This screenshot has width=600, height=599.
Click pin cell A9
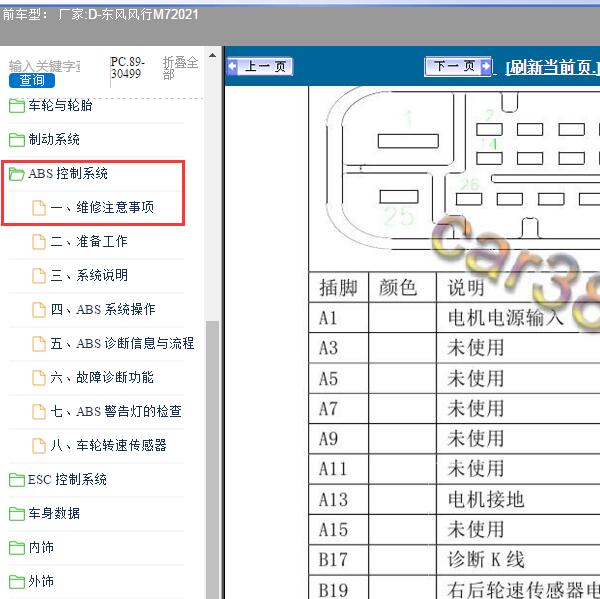pyautogui.click(x=338, y=439)
